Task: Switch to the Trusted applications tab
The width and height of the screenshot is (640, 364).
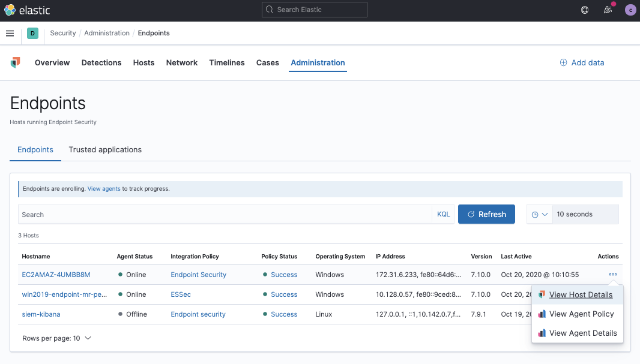Action: (104, 149)
